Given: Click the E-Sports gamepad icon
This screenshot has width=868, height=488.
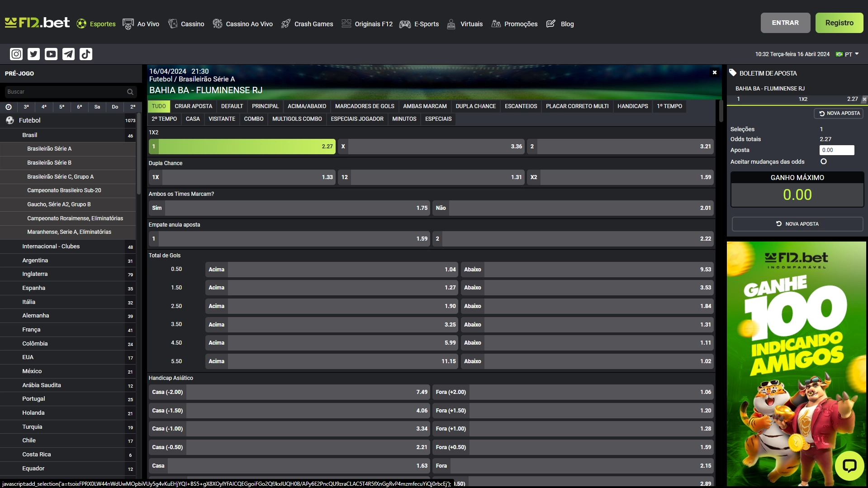Looking at the screenshot, I should pyautogui.click(x=405, y=24).
